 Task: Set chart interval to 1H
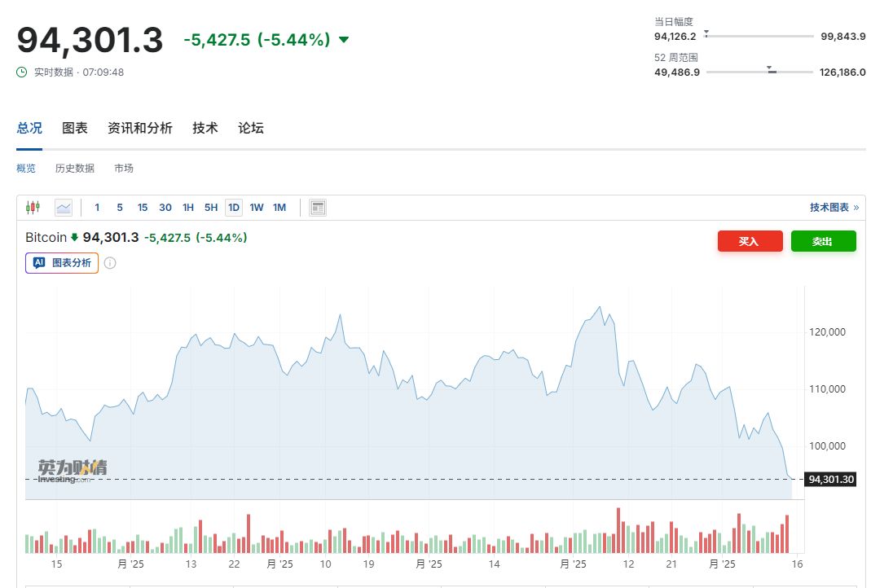[188, 208]
